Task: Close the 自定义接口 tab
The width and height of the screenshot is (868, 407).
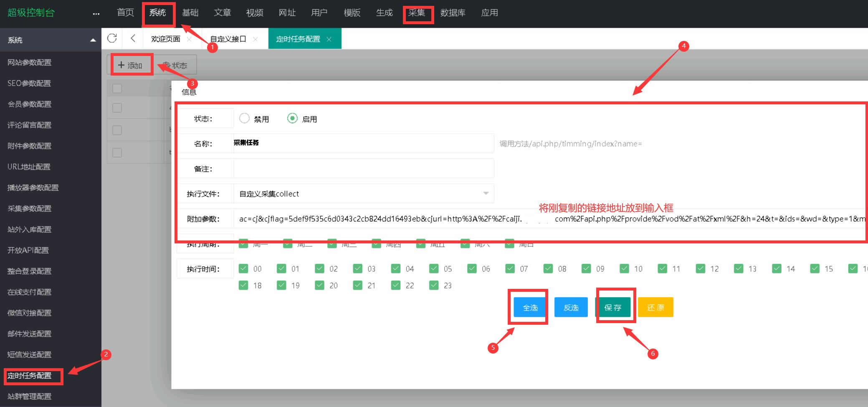Action: 255,39
